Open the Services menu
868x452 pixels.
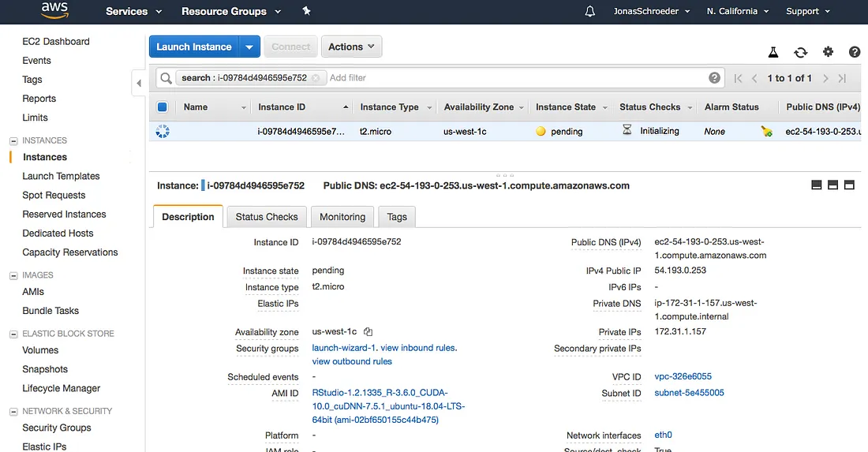pyautogui.click(x=133, y=11)
